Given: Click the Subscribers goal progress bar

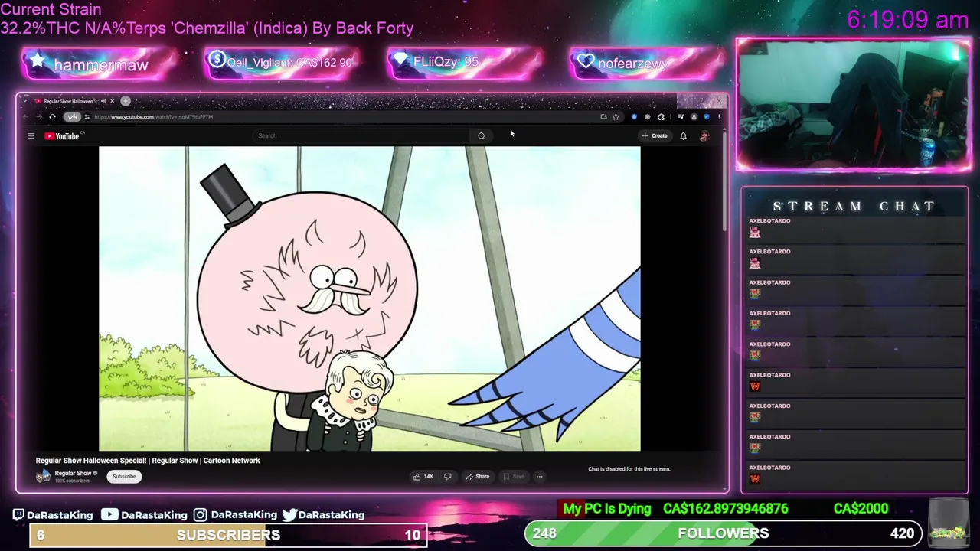Looking at the screenshot, I should coord(228,535).
